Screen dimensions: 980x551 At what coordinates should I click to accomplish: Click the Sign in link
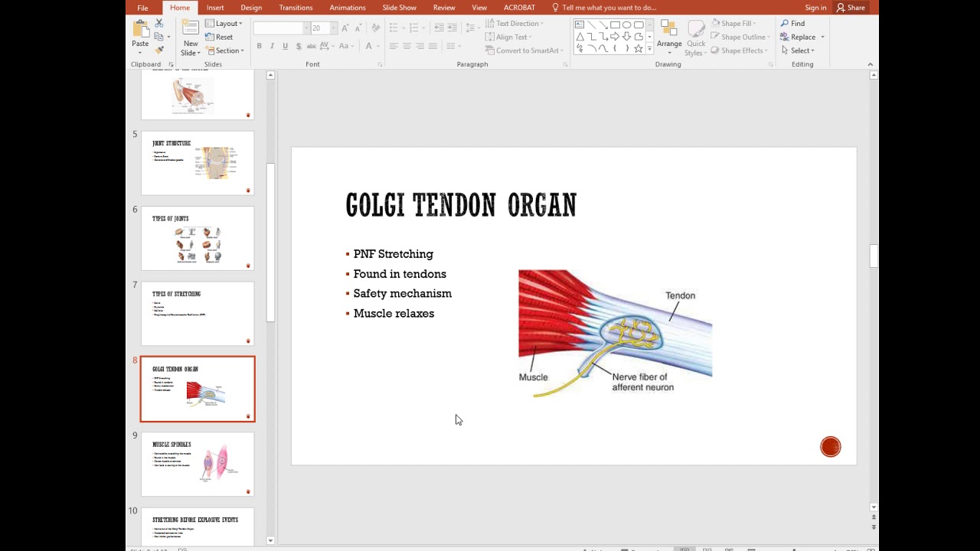[x=815, y=8]
